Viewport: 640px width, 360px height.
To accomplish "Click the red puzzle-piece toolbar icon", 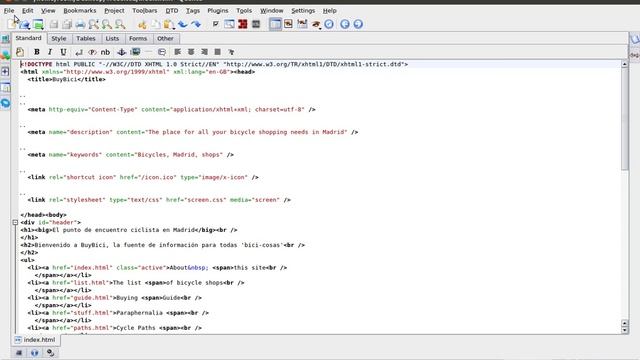I will [x=243, y=24].
